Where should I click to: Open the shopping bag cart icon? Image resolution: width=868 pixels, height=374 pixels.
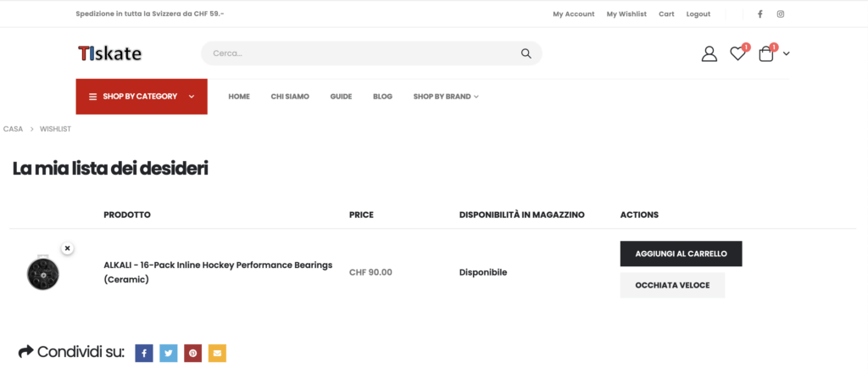click(766, 53)
